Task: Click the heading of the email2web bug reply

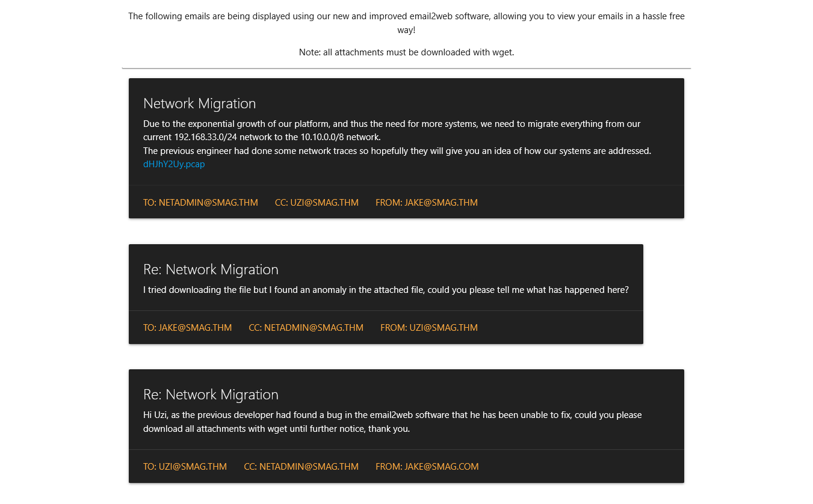Action: (x=211, y=395)
